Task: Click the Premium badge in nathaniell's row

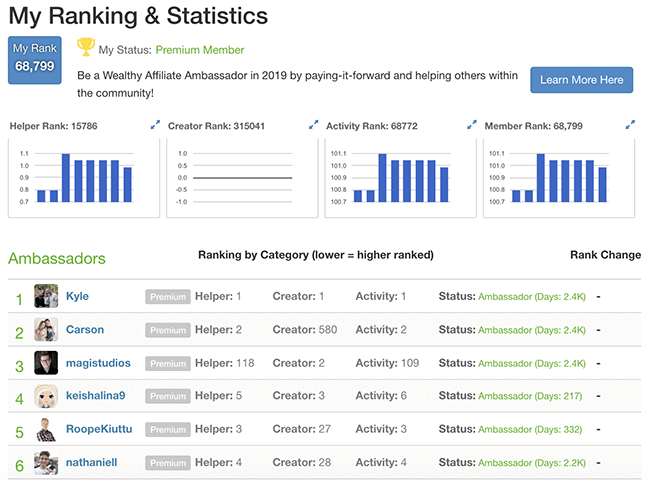Action: click(168, 463)
